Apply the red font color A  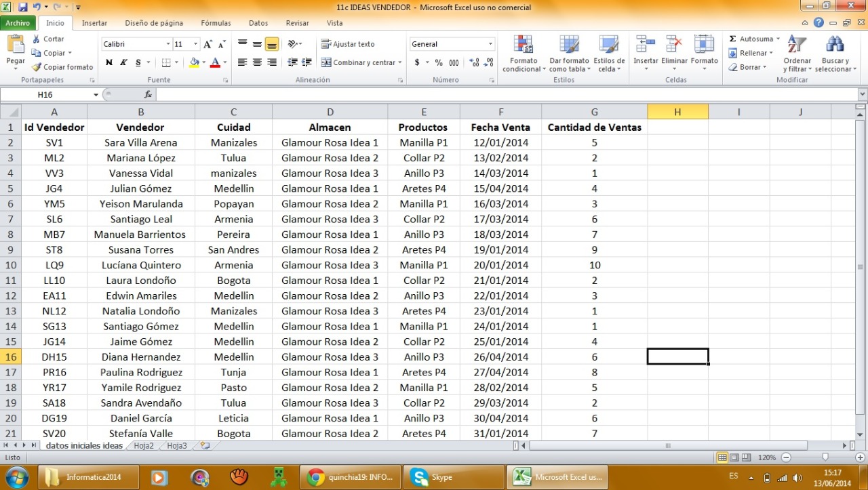pyautogui.click(x=215, y=62)
